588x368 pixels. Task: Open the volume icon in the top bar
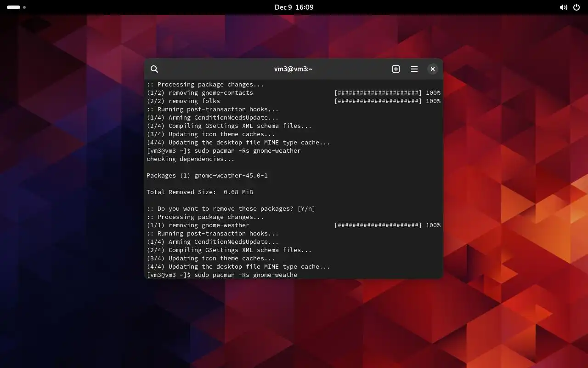(x=564, y=7)
